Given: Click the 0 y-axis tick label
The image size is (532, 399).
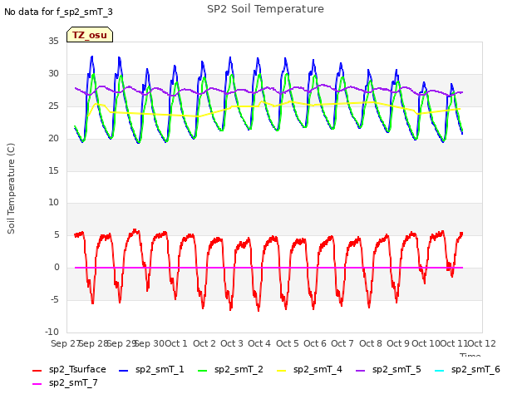Looking at the screenshot, I should pyautogui.click(x=57, y=268).
